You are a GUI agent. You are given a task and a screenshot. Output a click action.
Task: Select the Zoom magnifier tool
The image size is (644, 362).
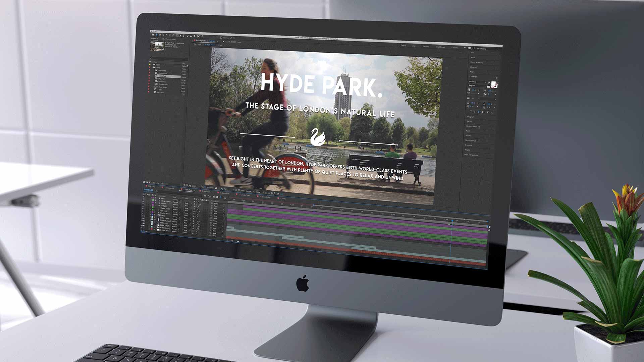(163, 35)
